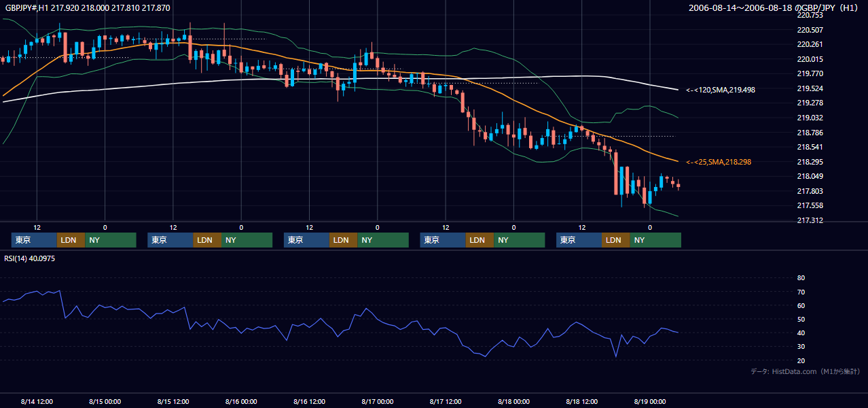
Task: Select the 8/17 00:00 time axis label
Action: tap(377, 401)
